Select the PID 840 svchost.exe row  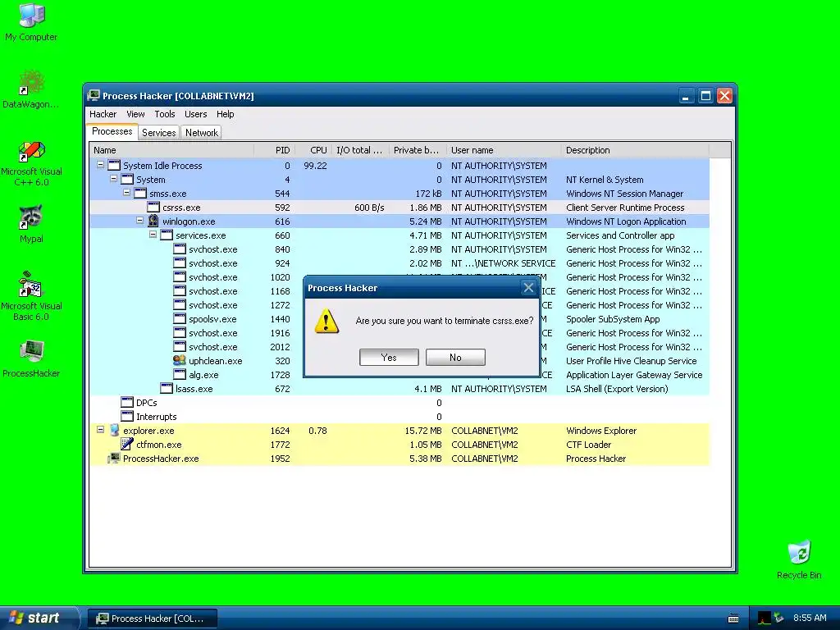[399, 249]
